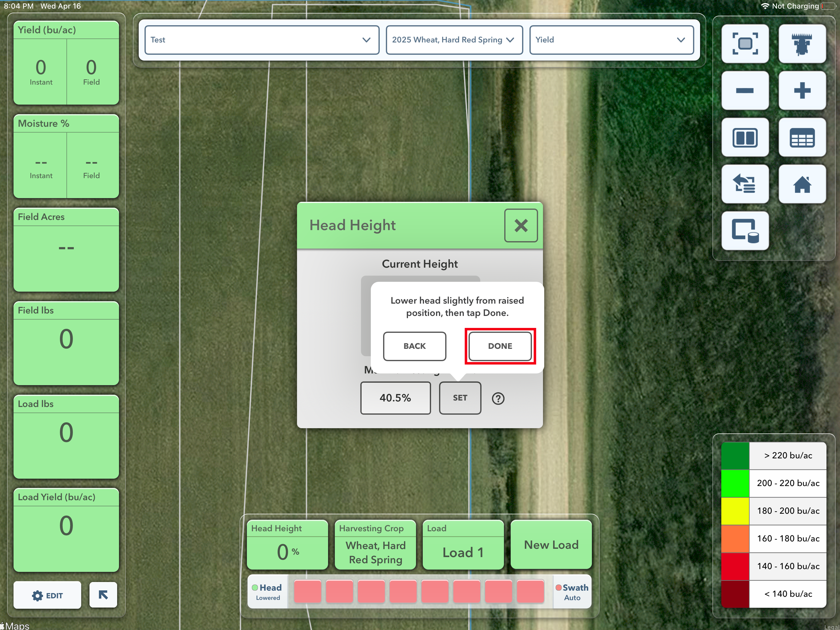Select bright green 200 - 220 bu/ac swatch
Viewport: 840px width, 630px height.
point(735,483)
